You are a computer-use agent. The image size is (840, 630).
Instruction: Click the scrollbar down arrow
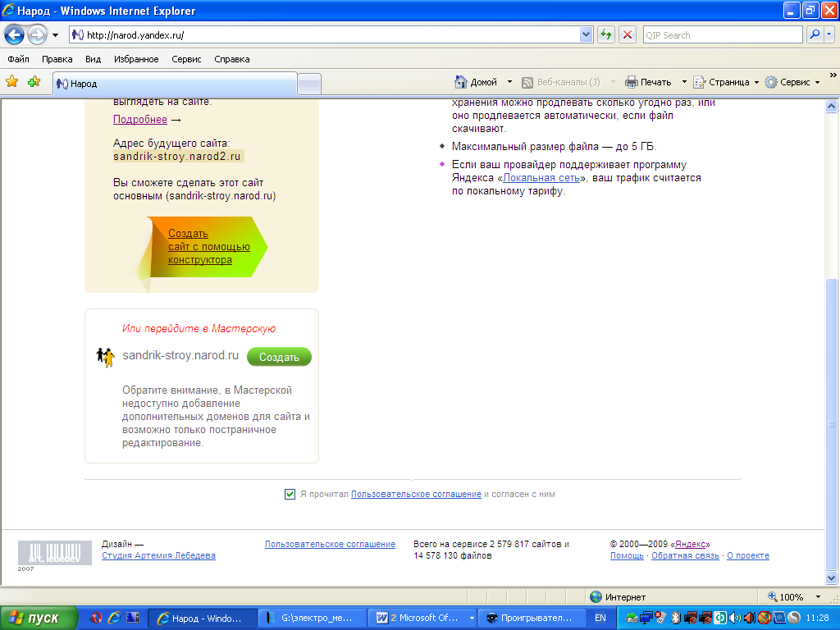click(x=832, y=578)
